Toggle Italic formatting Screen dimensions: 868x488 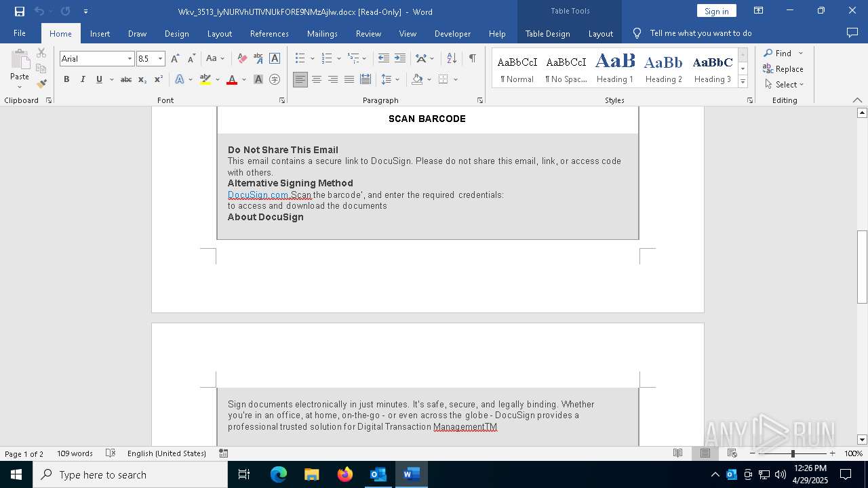click(83, 79)
